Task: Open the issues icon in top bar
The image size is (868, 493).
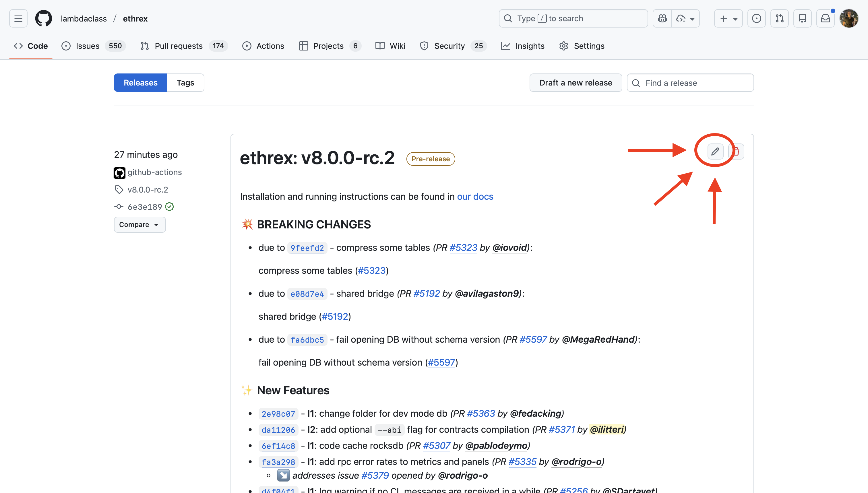Action: click(756, 18)
